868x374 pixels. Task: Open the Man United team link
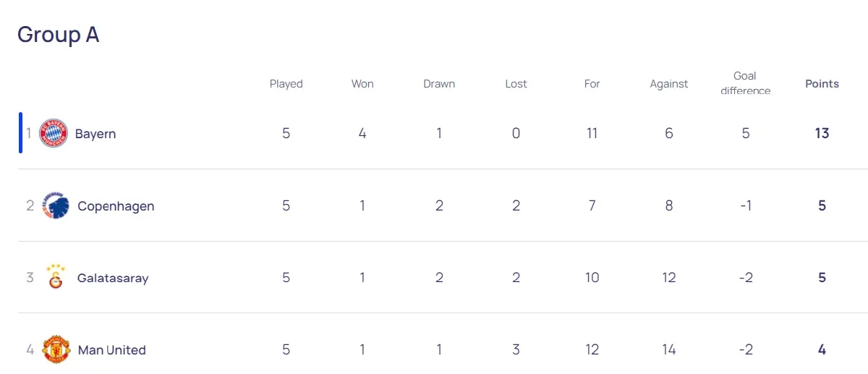pyautogui.click(x=111, y=350)
